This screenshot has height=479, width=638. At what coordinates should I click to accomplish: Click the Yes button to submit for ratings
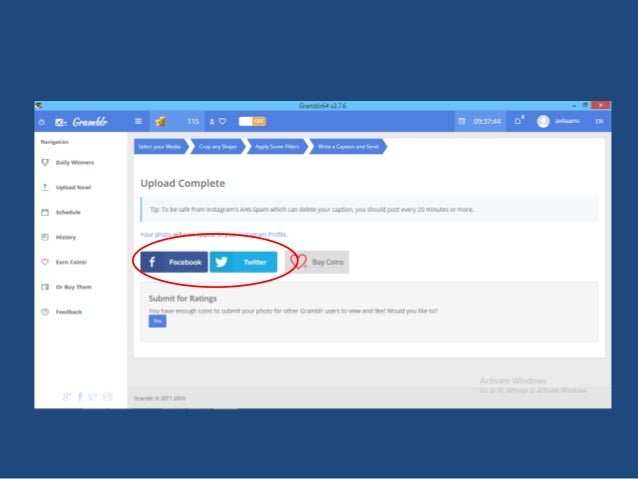coord(157,321)
